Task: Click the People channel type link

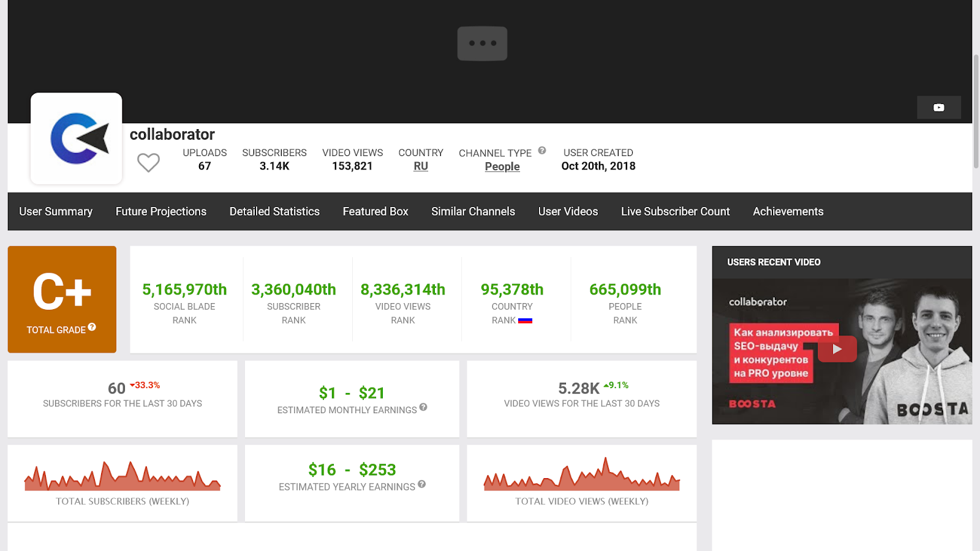Action: 502,166
